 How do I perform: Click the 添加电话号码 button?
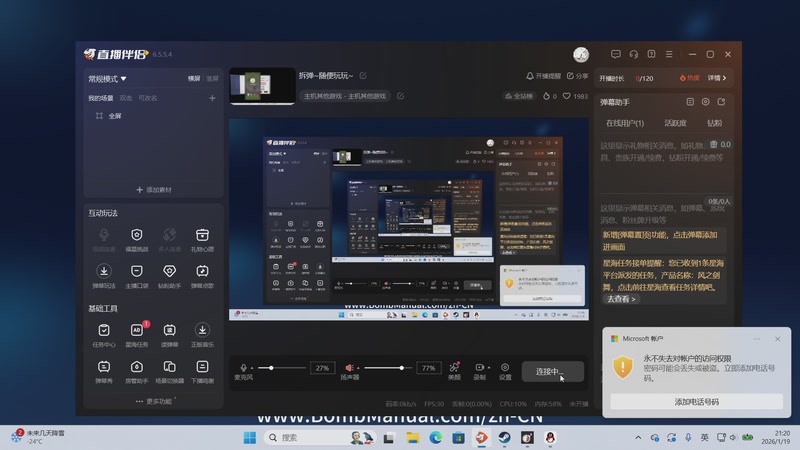pyautogui.click(x=696, y=402)
